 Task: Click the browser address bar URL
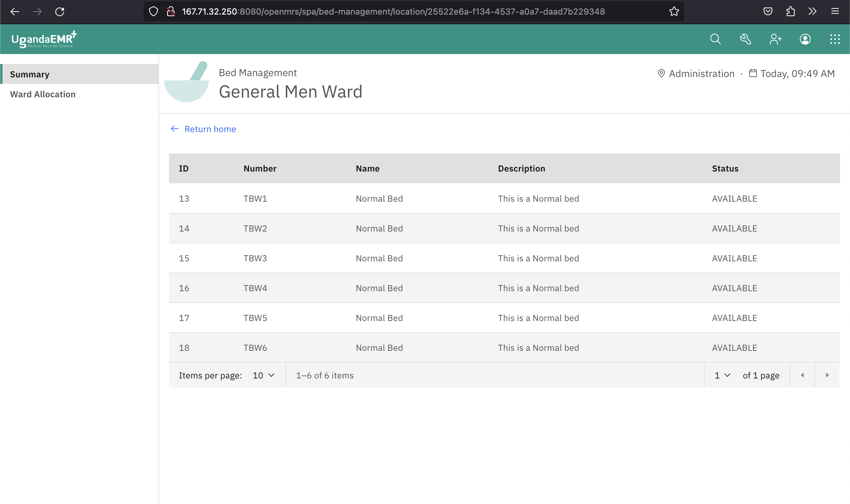393,11
